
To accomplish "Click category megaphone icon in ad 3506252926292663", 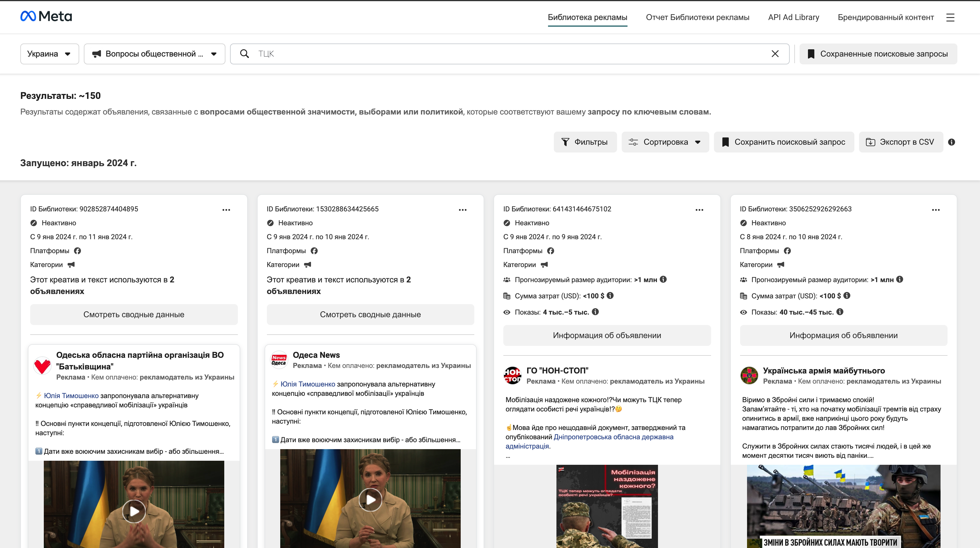I will click(781, 264).
